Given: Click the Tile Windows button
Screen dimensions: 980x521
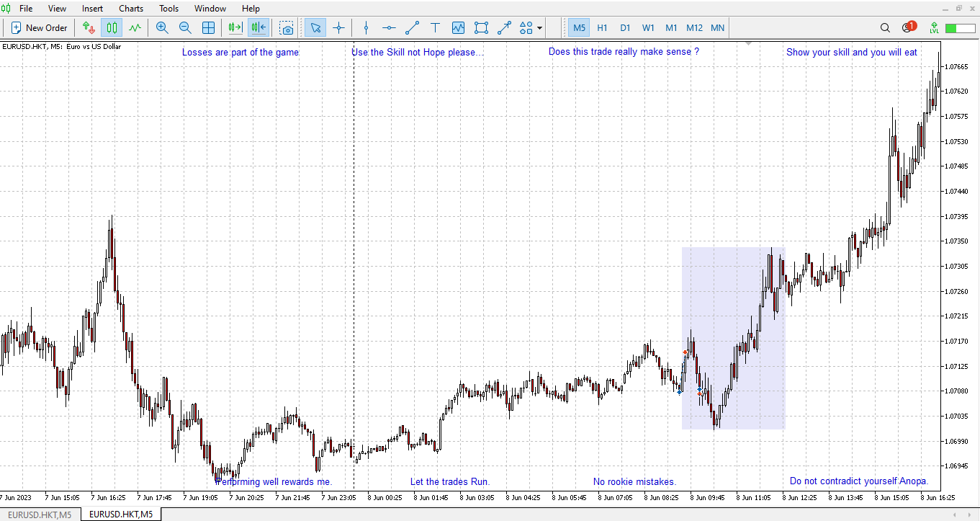Looking at the screenshot, I should (x=208, y=27).
